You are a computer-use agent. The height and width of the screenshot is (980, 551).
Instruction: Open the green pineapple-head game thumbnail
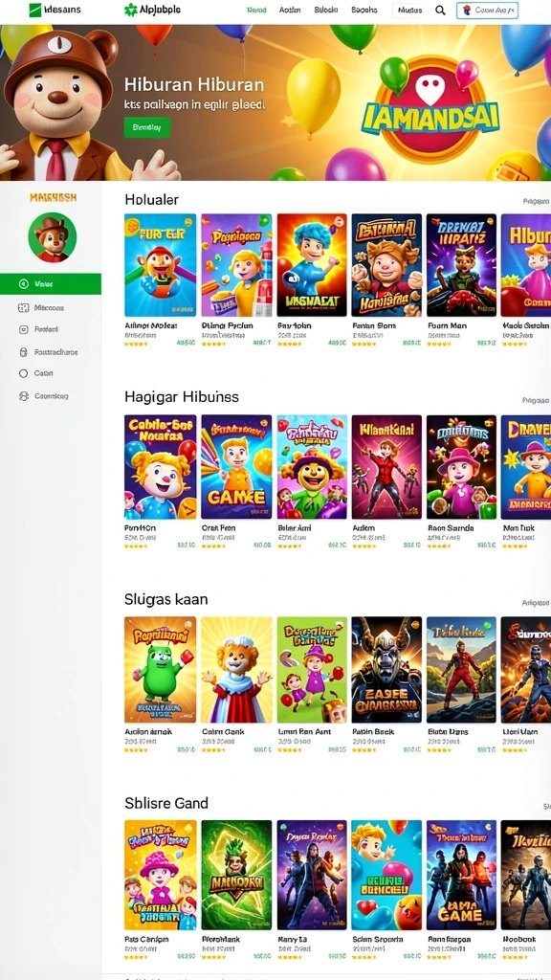tap(236, 875)
